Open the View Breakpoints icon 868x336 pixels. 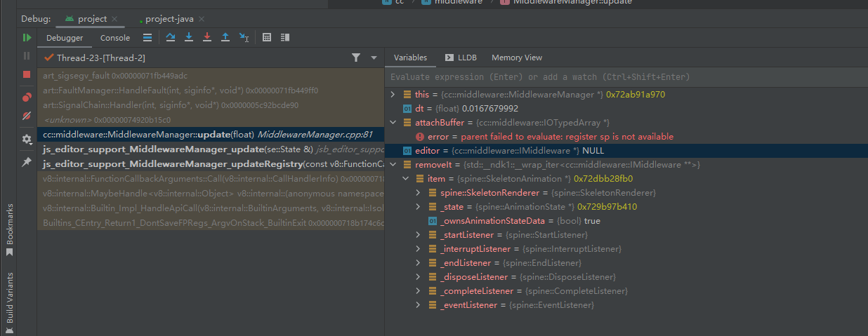27,98
